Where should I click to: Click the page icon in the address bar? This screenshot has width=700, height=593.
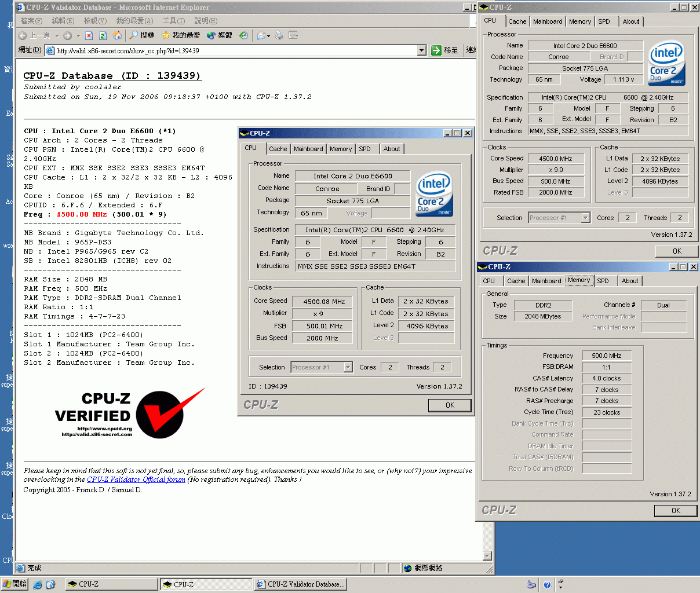50,50
